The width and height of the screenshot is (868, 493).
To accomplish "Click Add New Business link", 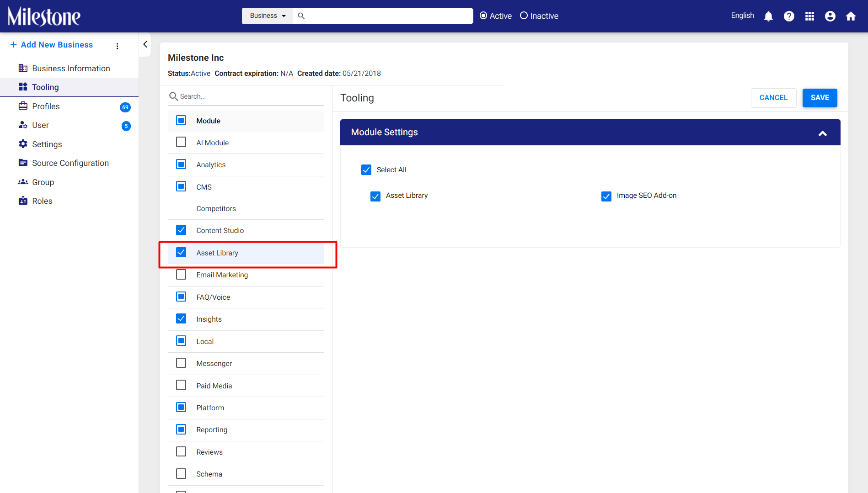I will coord(57,45).
